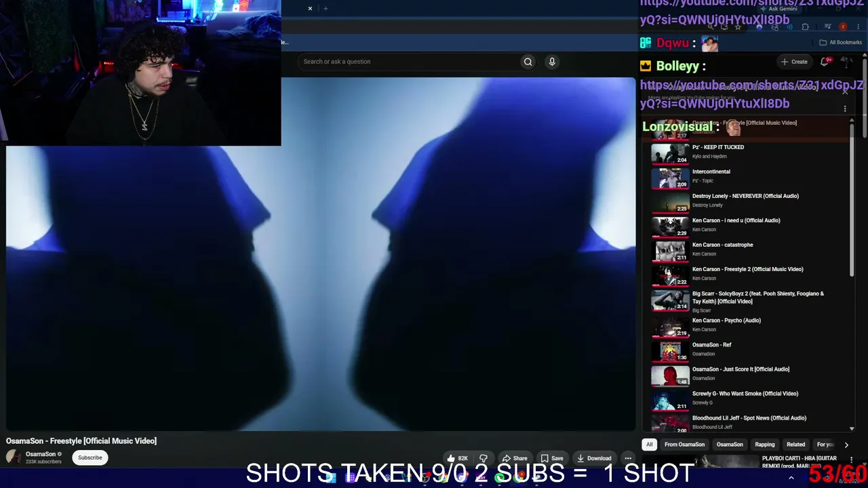868x488 pixels.
Task: Focus the YouTube search box
Action: 409,62
